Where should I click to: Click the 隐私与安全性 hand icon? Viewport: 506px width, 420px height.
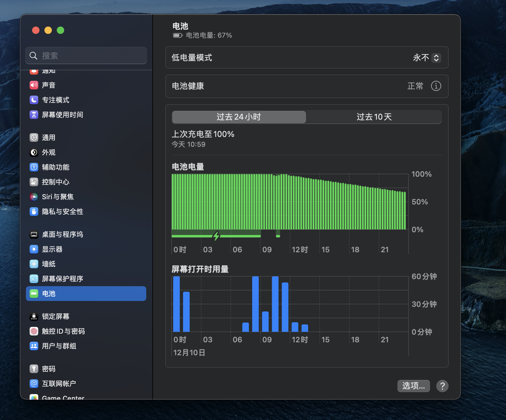34,212
